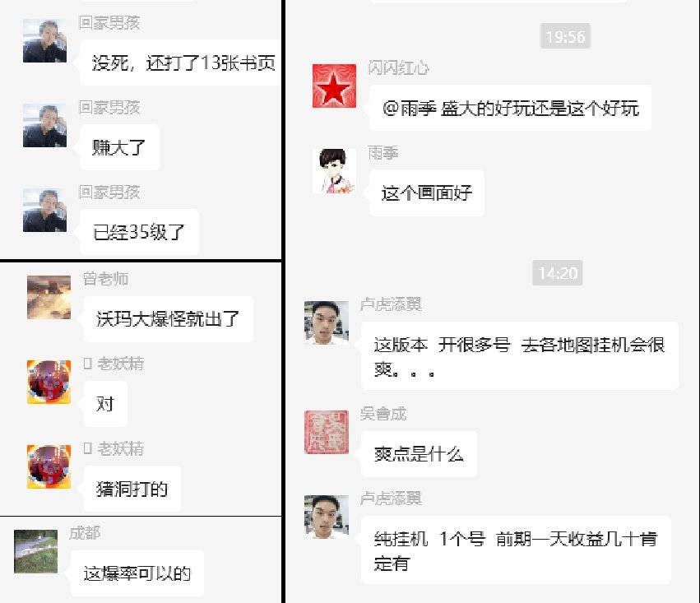The image size is (700, 603).
Task: Open 曾老师's profile picture
Action: (49, 297)
